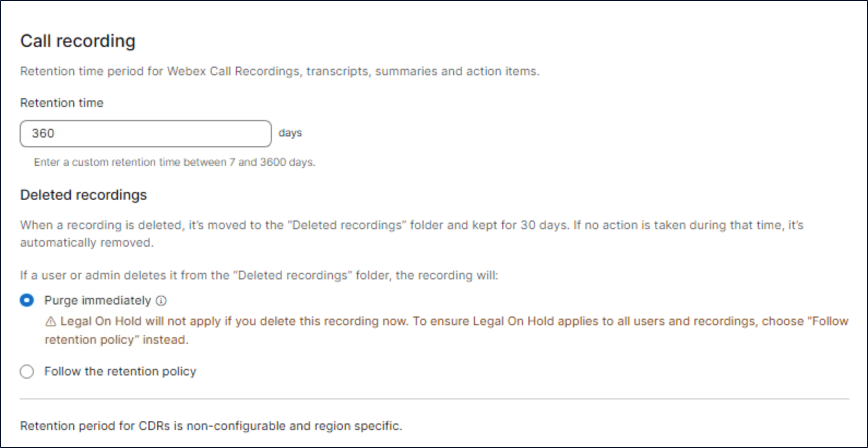Image resolution: width=868 pixels, height=448 pixels.
Task: Click the paragraph about the 30 days folder
Action: tap(412, 225)
